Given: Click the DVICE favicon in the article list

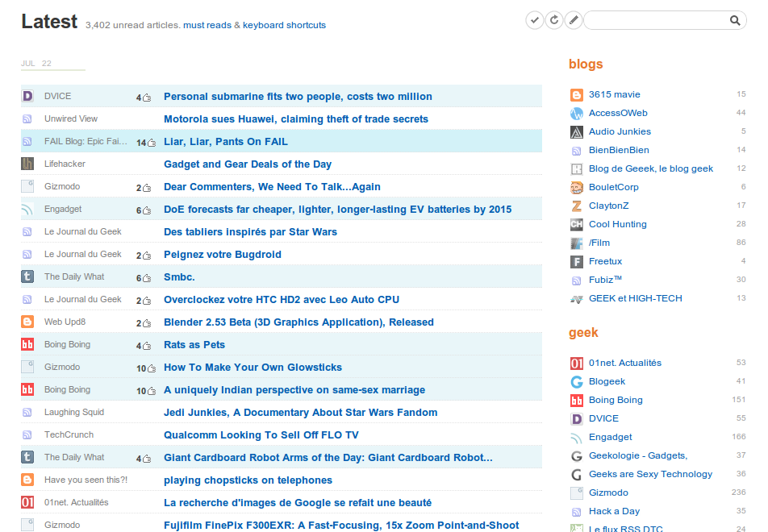Looking at the screenshot, I should (x=27, y=96).
